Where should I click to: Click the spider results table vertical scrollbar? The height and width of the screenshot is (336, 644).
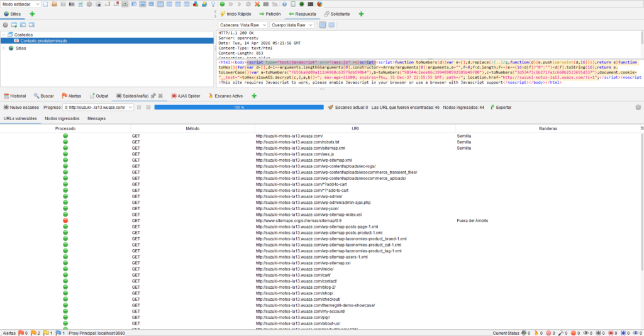642,201
